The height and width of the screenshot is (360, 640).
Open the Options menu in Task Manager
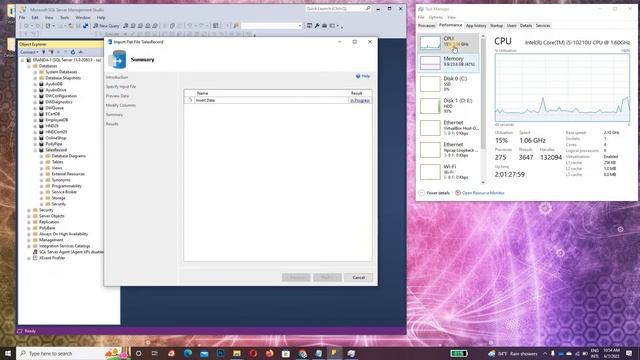436,17
